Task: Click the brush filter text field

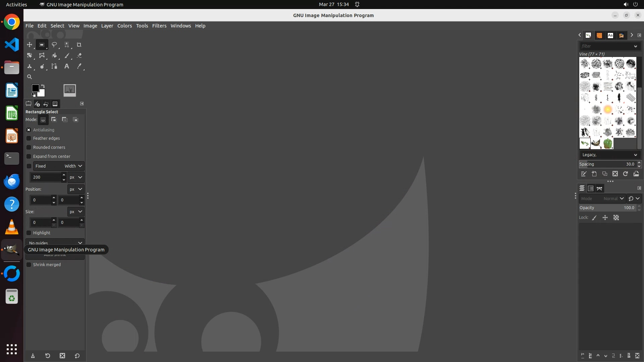Action: [605, 46]
